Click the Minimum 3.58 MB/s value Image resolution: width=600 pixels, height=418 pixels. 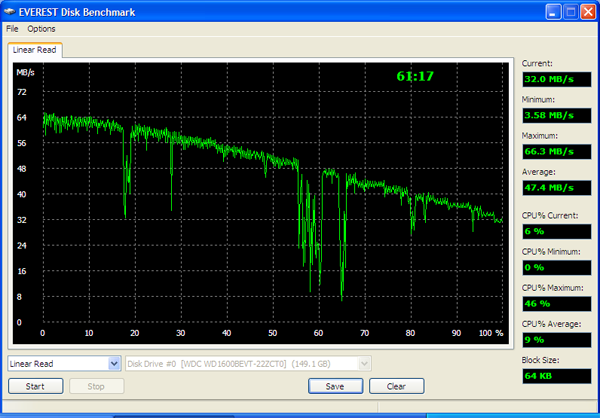click(x=557, y=115)
